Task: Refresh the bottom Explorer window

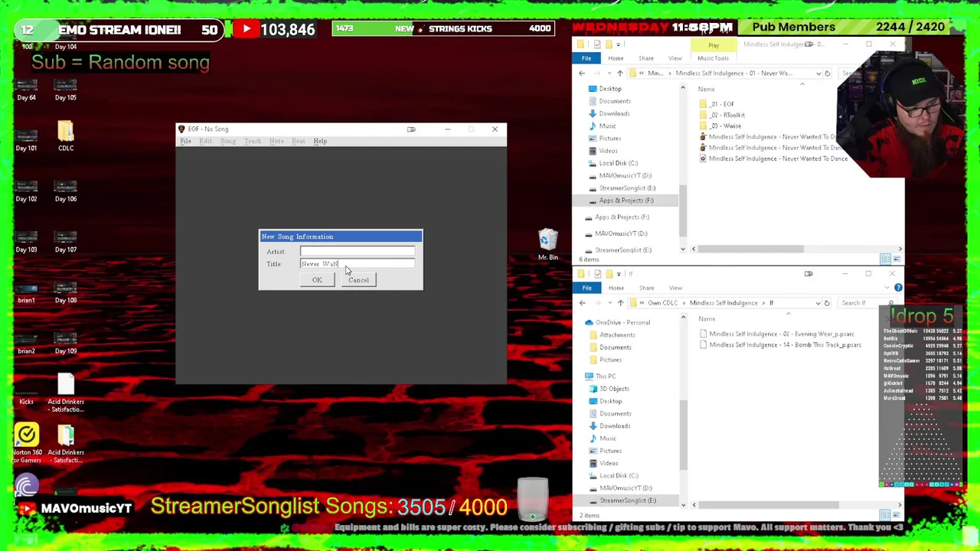Action: pyautogui.click(x=827, y=303)
